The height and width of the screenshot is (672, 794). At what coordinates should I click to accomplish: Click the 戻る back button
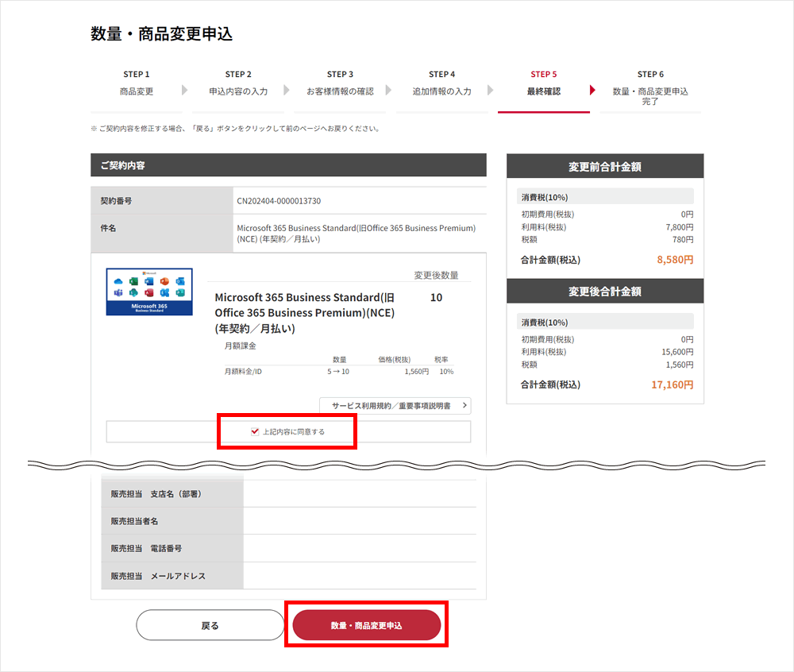(x=210, y=625)
